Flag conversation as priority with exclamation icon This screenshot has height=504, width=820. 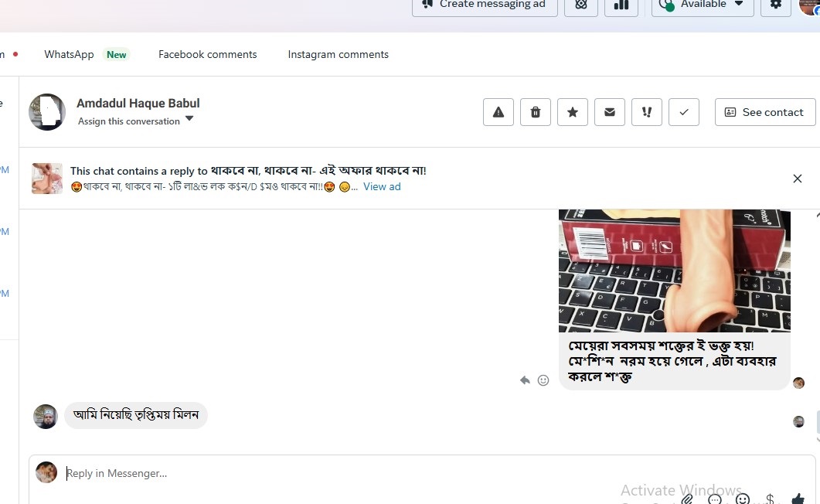[647, 112]
